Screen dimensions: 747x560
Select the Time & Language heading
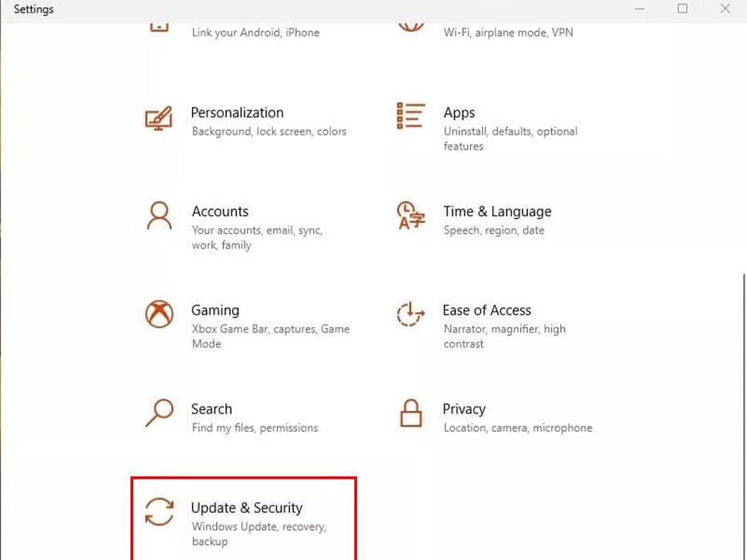[x=498, y=211]
